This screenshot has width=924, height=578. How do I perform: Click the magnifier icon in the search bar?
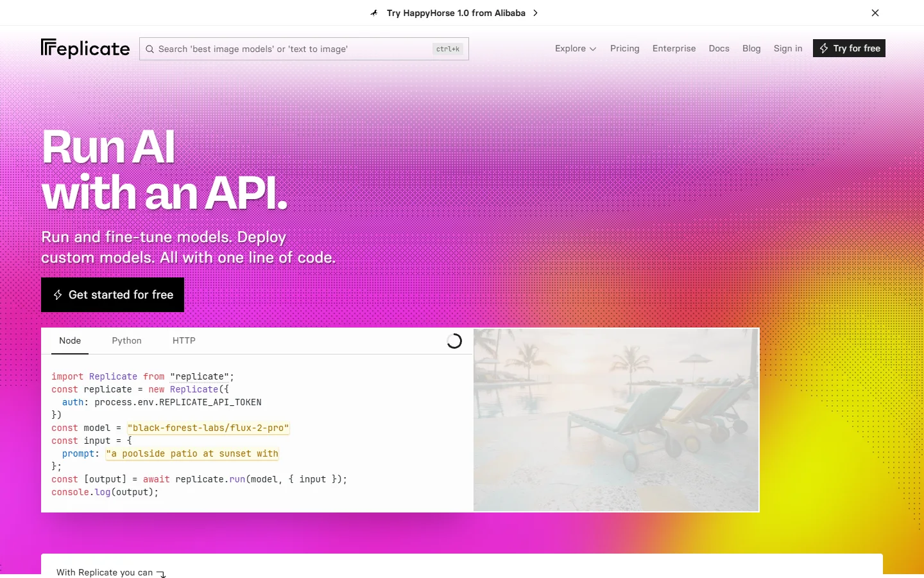point(150,49)
